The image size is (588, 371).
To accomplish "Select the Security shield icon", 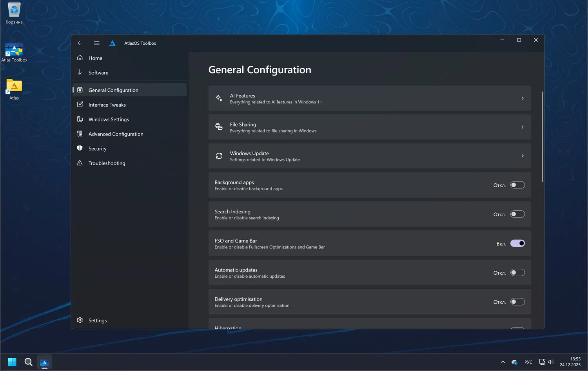I will click(80, 148).
